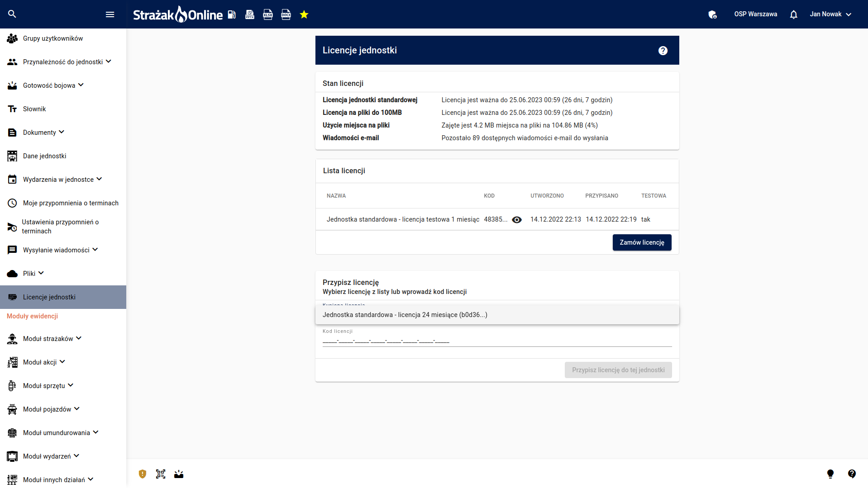Open Grupy użytkowników menu item
868x488 pixels.
[63, 38]
